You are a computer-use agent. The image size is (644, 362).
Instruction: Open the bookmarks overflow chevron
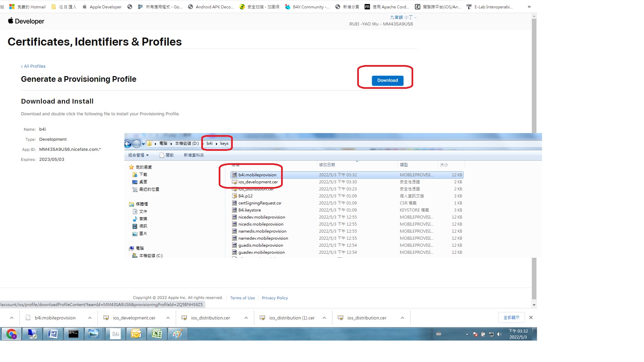coord(529,7)
